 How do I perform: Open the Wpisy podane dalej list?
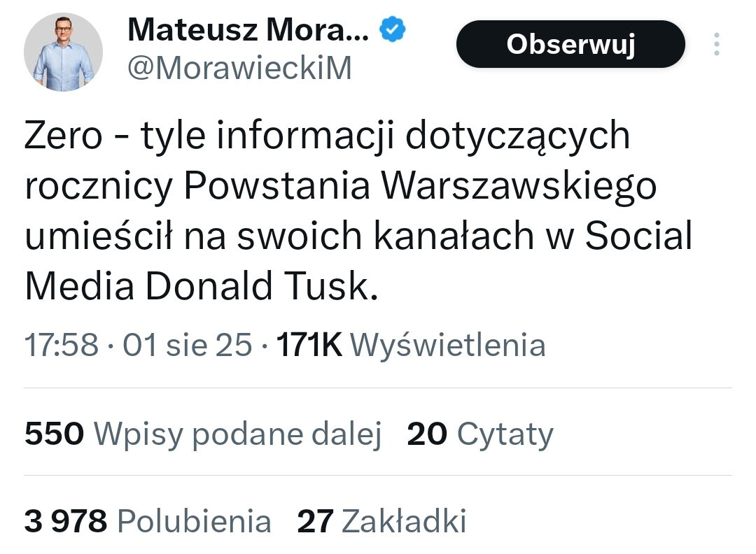[x=237, y=434]
